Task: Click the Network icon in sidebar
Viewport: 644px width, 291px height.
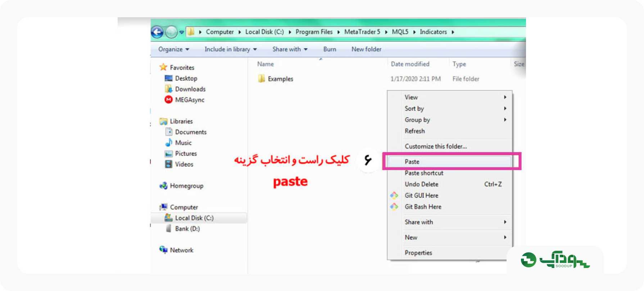Action: [x=163, y=250]
